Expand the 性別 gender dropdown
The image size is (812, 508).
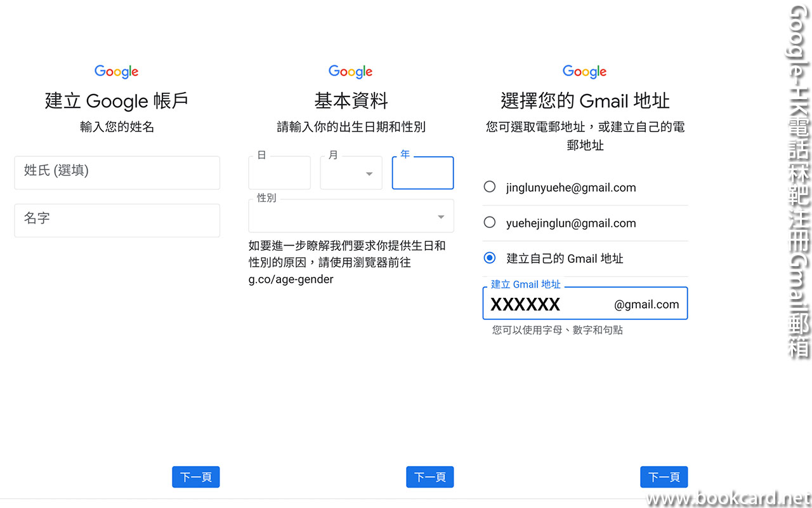(x=351, y=217)
